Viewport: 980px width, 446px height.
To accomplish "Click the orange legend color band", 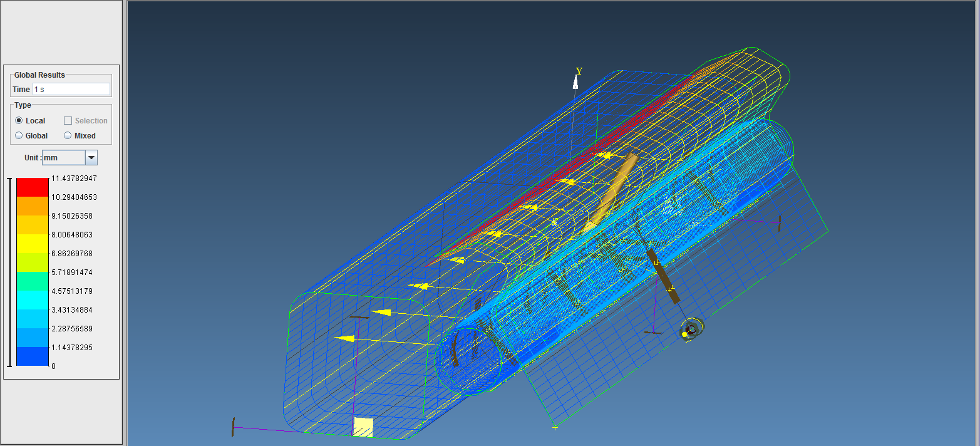I will point(33,206).
